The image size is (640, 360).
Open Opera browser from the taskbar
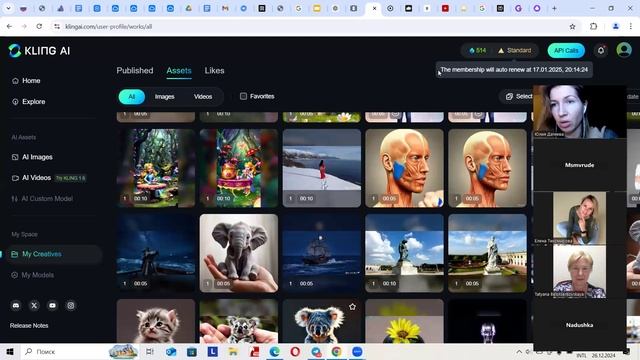[x=295, y=351]
